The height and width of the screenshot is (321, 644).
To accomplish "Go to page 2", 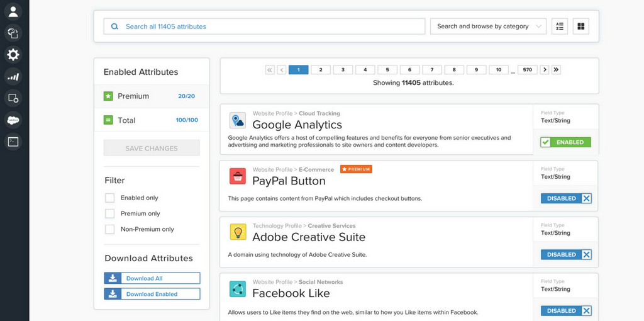I will [x=321, y=70].
